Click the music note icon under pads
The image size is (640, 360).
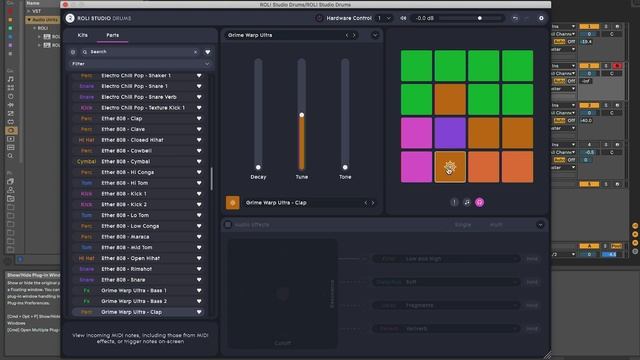(x=467, y=202)
